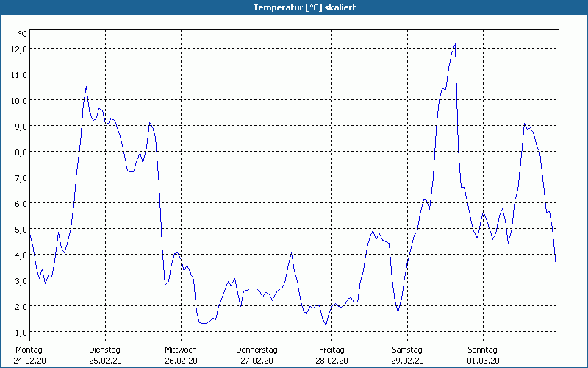Click the highest peak of the temperature curve
The height and width of the screenshot is (368, 588).
click(x=455, y=44)
